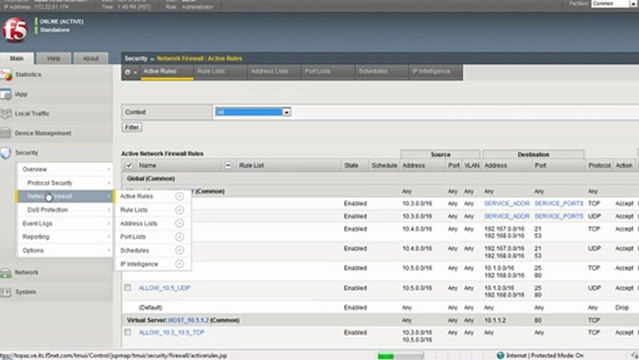
Task: Select Network Firewall in Security menu
Action: click(x=64, y=197)
